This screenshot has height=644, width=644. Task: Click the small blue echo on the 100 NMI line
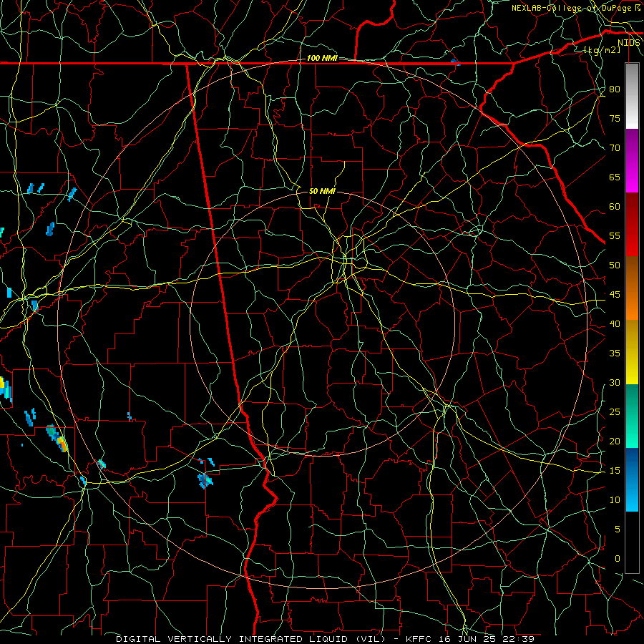[455, 62]
